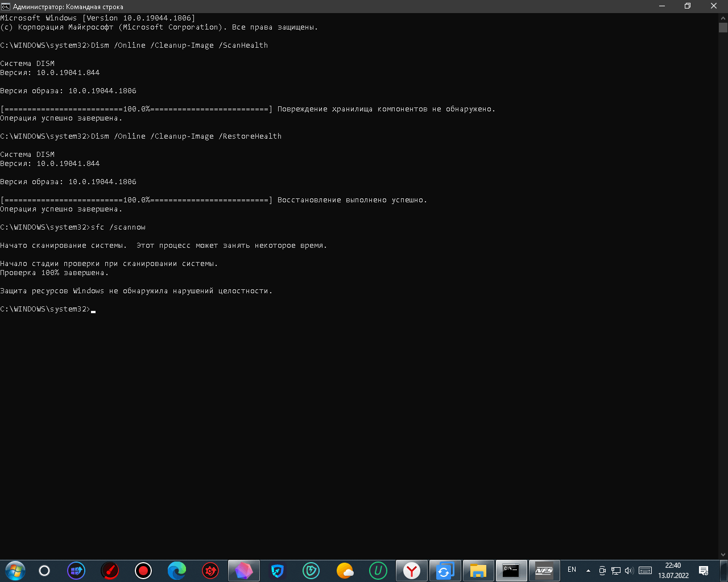Show hidden system tray icons
This screenshot has height=582, width=728.
pos(588,571)
